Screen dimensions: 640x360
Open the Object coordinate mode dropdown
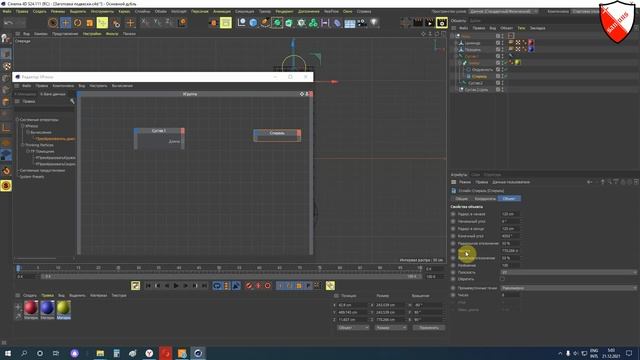(x=353, y=328)
